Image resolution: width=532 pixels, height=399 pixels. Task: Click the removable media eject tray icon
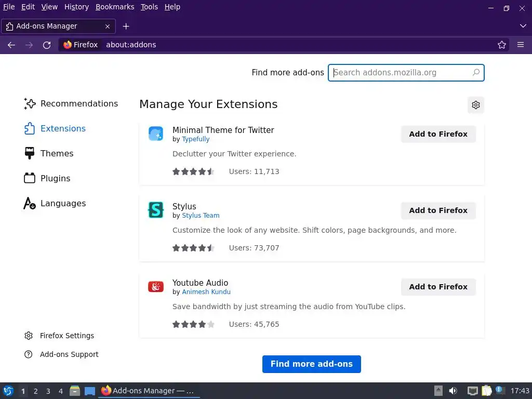coord(438,391)
